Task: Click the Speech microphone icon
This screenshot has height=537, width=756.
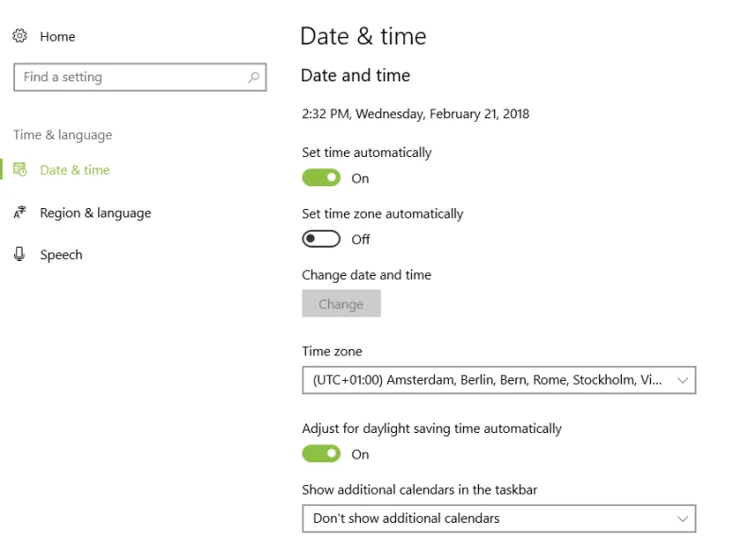Action: 20,254
